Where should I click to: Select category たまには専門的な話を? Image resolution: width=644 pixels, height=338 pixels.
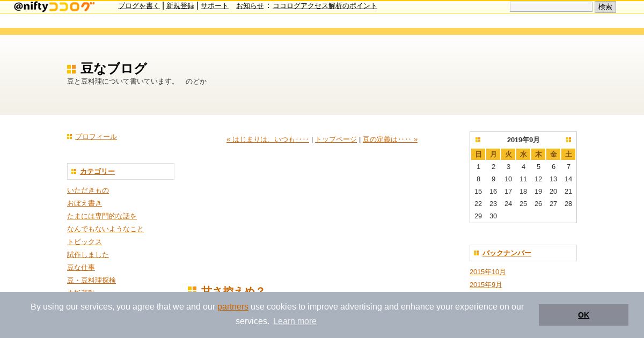[x=102, y=216]
